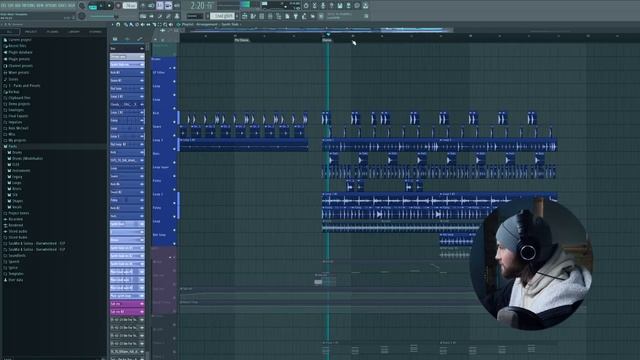
Task: Click the magnet snap icon in playlist toolbar
Action: click(x=118, y=24)
